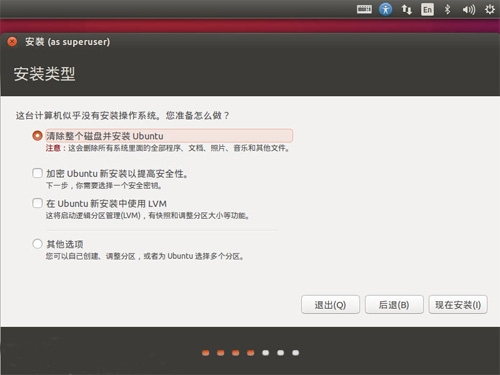The height and width of the screenshot is (375, 500).
Task: Click the 清除整个磁盘并安装 Ubuntu label
Action: 105,136
